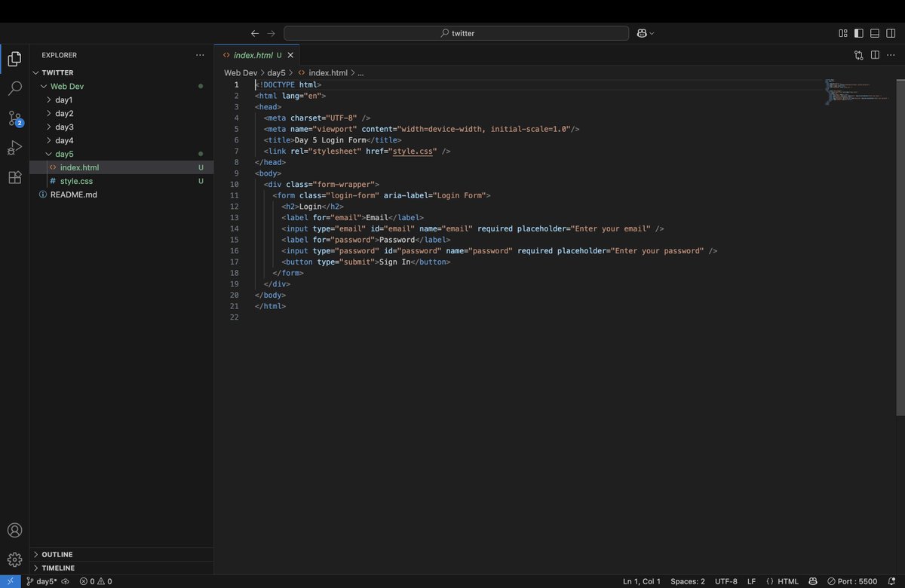Open the Manage gear icon

[14, 559]
